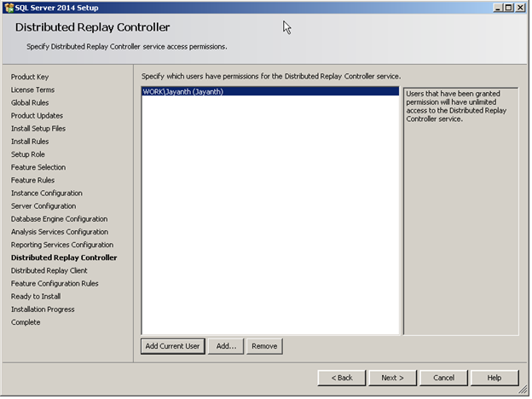Click the SQL Server setup title bar icon
The height and width of the screenshot is (399, 532).
click(x=9, y=8)
